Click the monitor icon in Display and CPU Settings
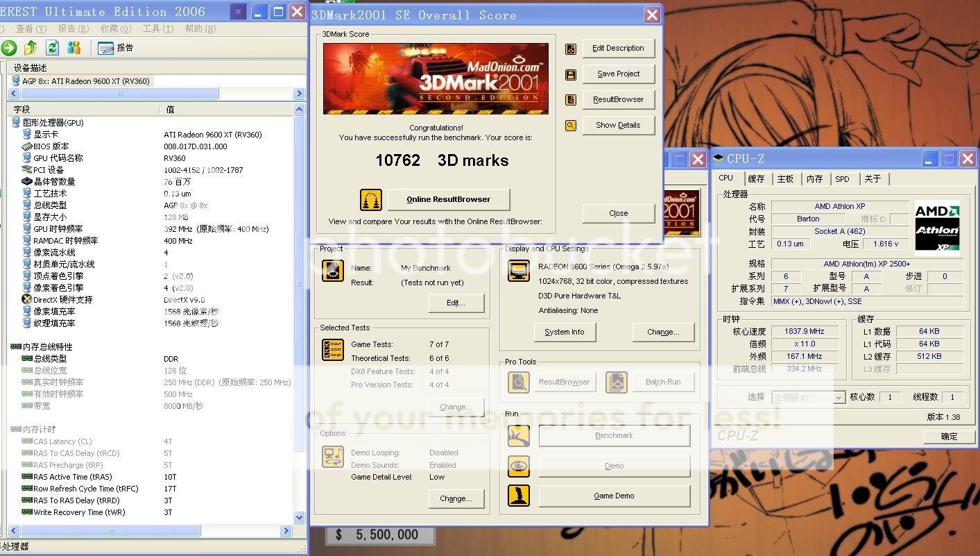Image resolution: width=980 pixels, height=556 pixels. tap(519, 271)
